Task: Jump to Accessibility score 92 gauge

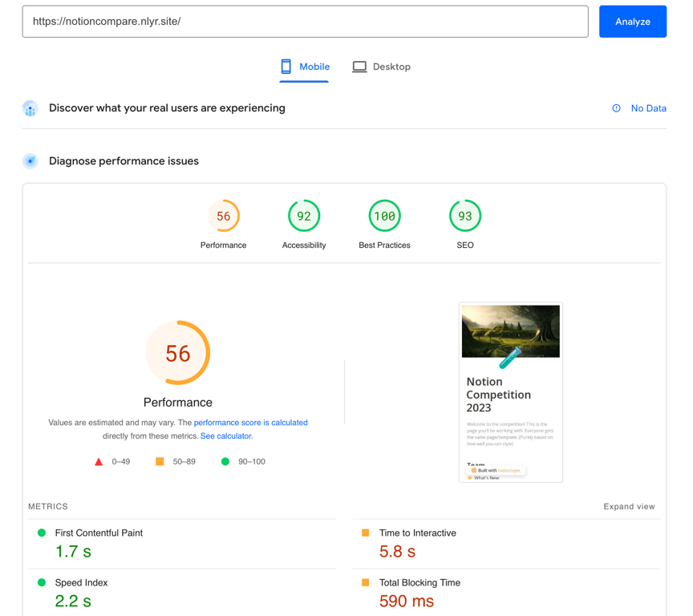Action: (x=304, y=217)
